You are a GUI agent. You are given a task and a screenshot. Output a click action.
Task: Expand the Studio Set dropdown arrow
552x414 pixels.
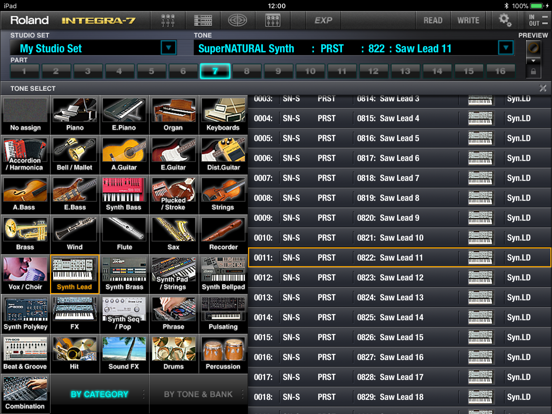[x=168, y=48]
